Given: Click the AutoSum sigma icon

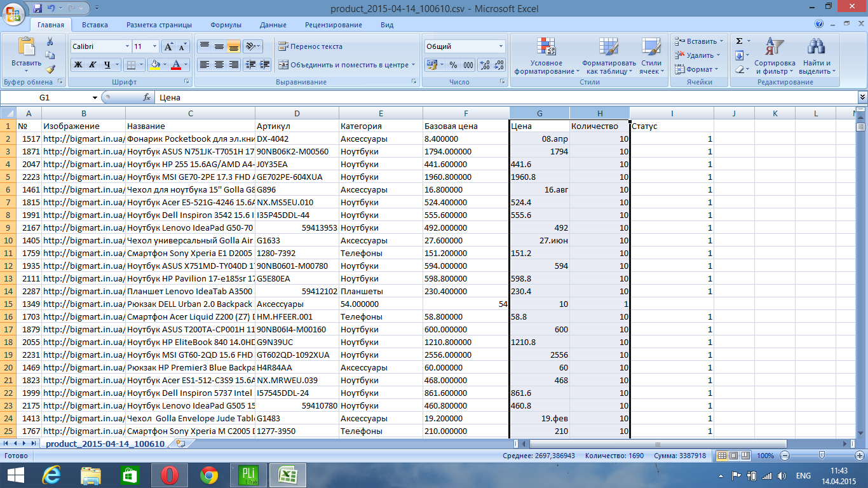Looking at the screenshot, I should tap(739, 41).
